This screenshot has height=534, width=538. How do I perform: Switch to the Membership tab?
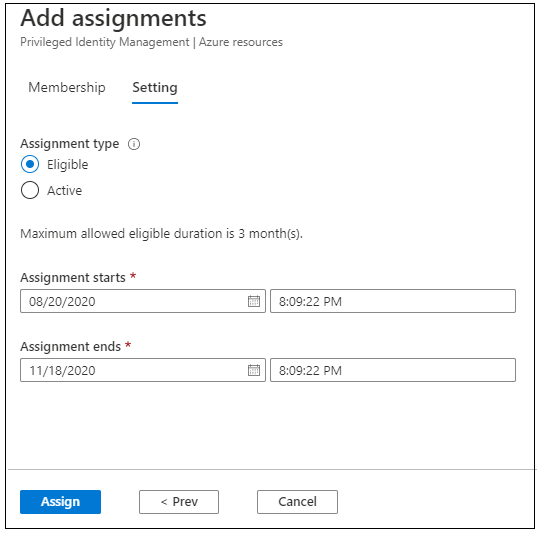pos(67,88)
